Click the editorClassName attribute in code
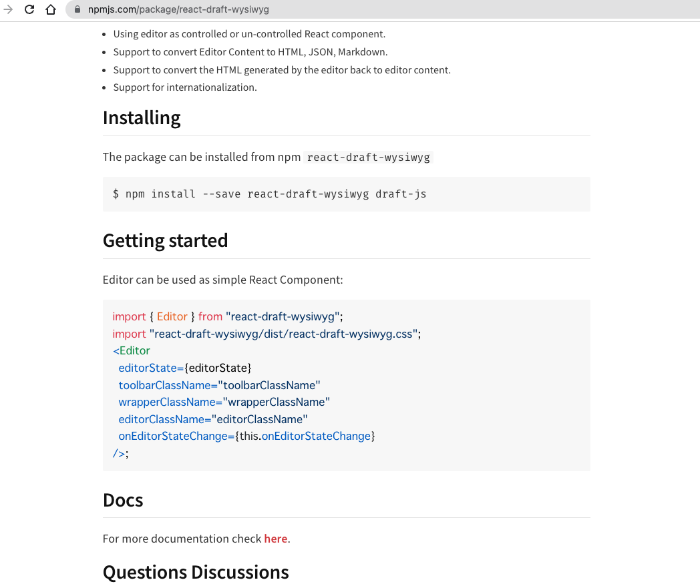Screen dimensions: 700x588 tap(162, 419)
